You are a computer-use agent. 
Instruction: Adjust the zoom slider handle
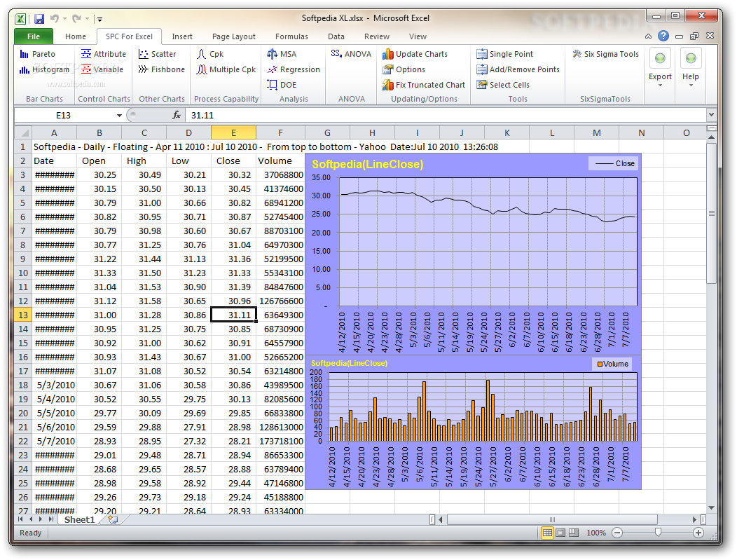[658, 532]
